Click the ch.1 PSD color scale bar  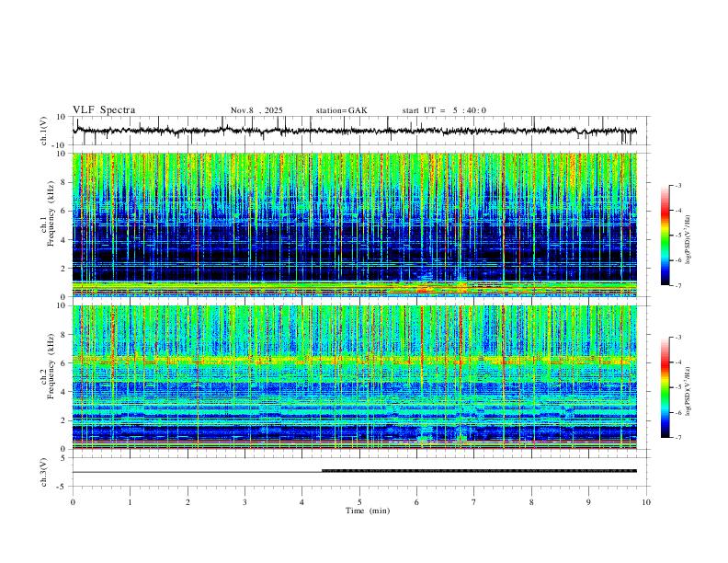click(665, 236)
